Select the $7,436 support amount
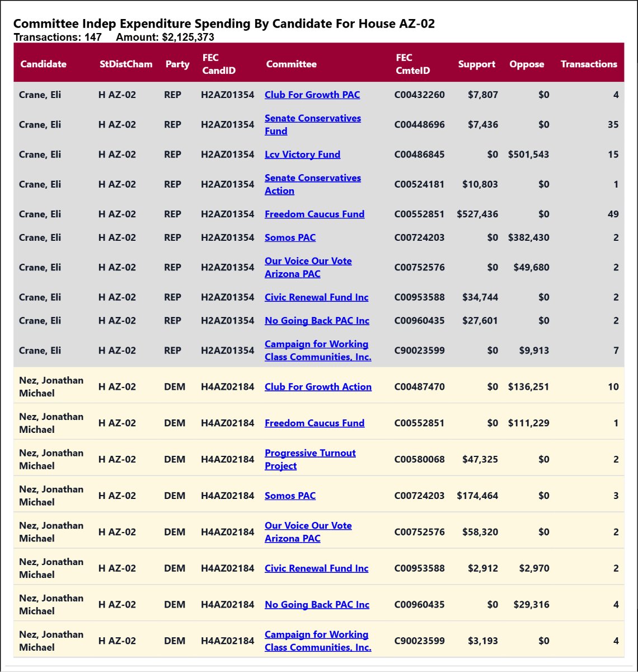Screen dimensions: 638x672 (x=483, y=124)
